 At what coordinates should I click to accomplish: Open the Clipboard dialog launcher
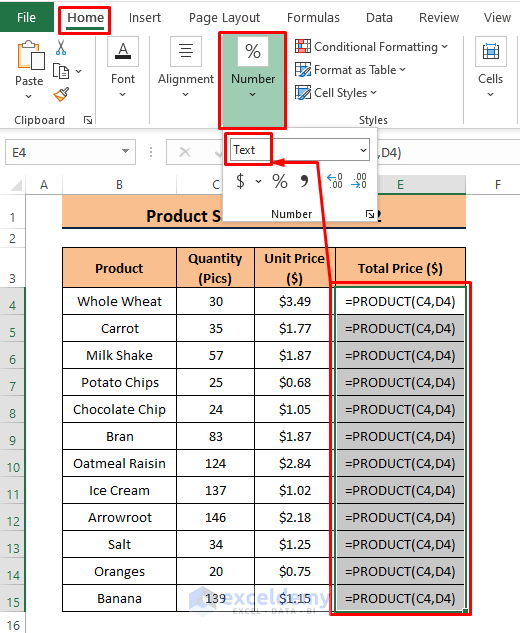pos(88,120)
